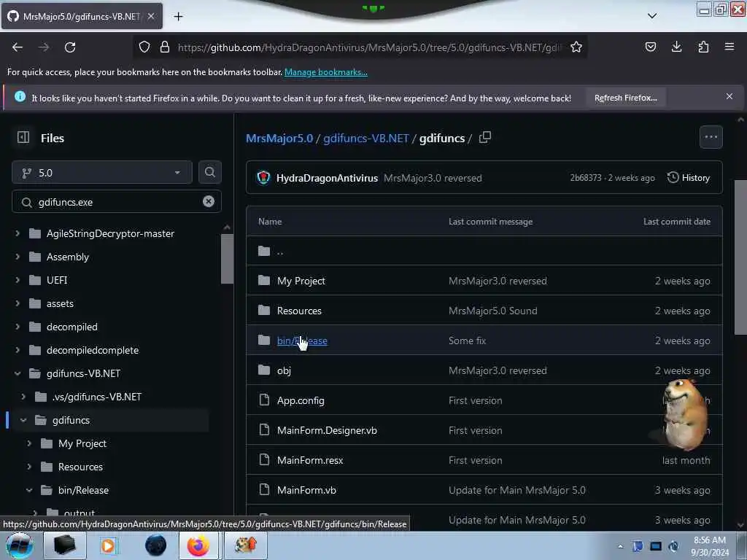The image size is (747, 560).
Task: Reload the current page
Action: click(70, 47)
